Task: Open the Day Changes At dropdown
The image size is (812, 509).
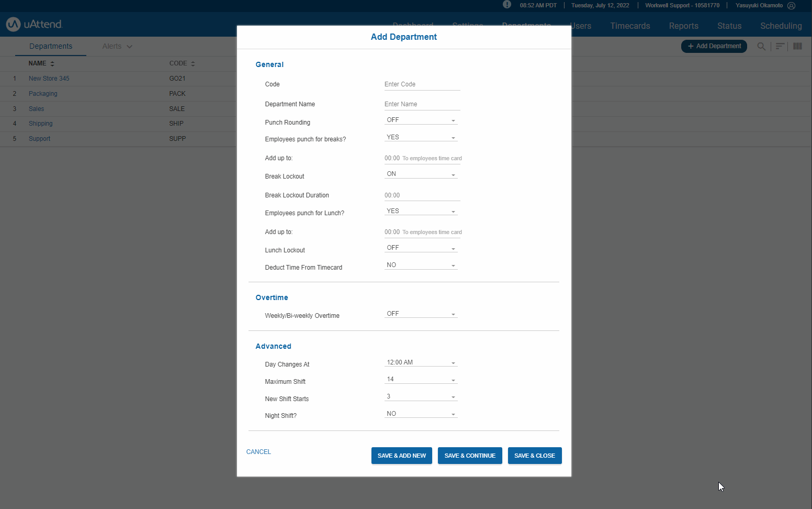Action: pos(421,363)
